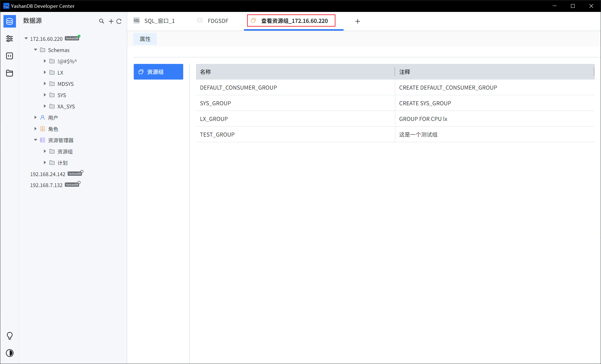The height and width of the screenshot is (364, 601).
Task: Click the 资源组 side panel button
Action: point(158,72)
